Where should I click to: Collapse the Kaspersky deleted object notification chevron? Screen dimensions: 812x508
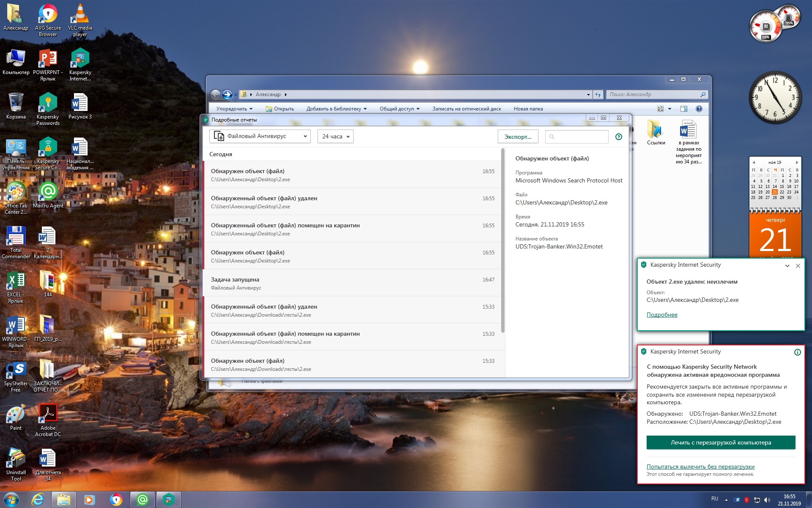coord(787,266)
